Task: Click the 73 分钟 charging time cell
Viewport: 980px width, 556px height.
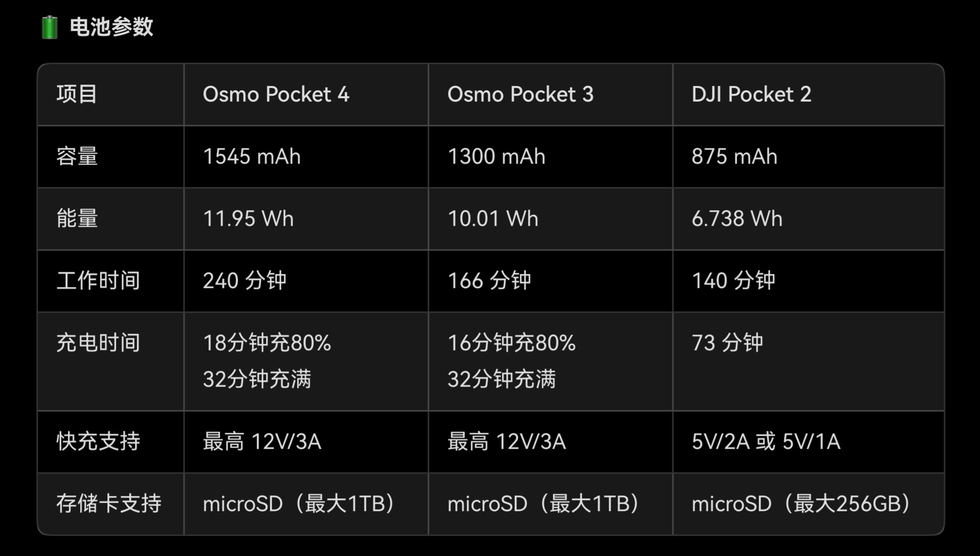Action: pyautogui.click(x=727, y=343)
